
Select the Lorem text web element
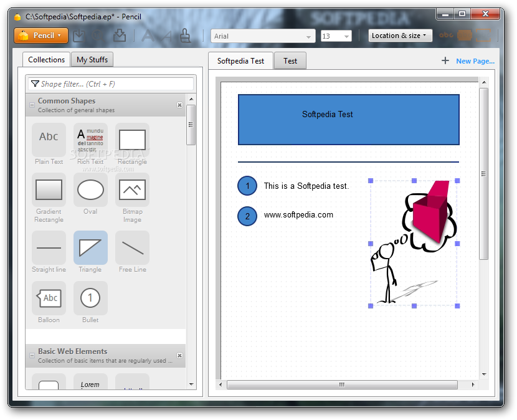click(x=90, y=382)
